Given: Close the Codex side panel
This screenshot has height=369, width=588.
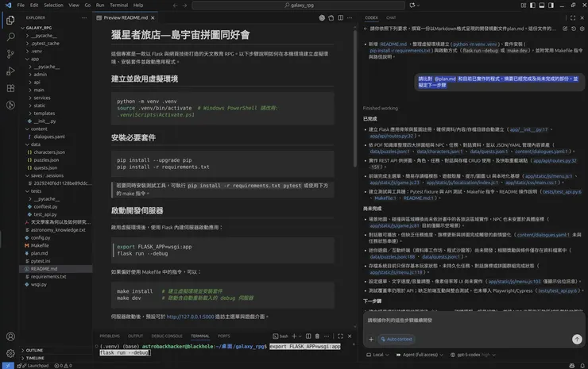Looking at the screenshot, I should pos(582,17).
